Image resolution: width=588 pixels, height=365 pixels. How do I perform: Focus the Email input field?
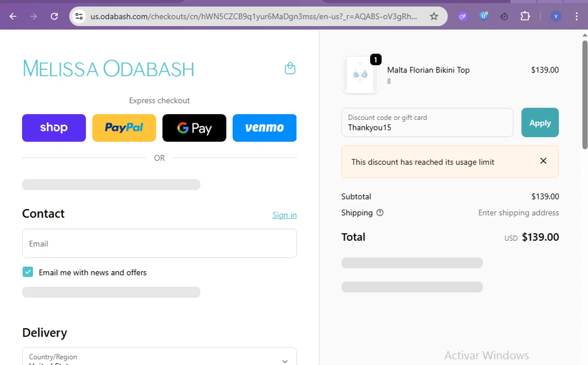160,243
